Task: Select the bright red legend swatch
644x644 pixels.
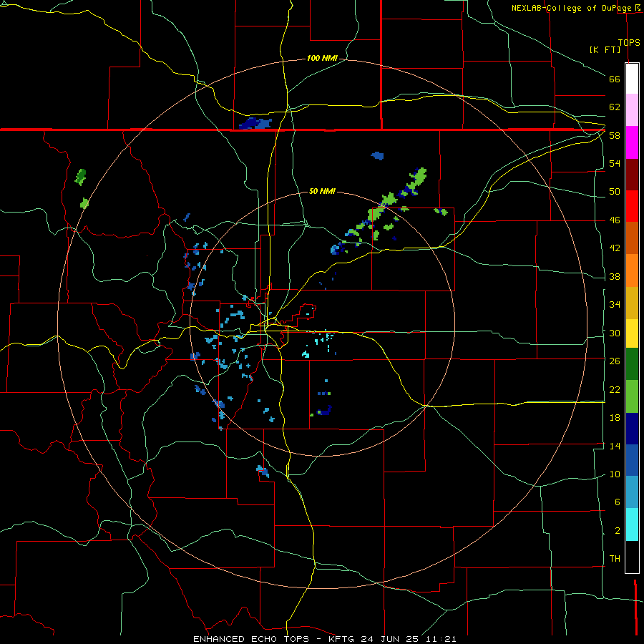Action: (x=632, y=206)
